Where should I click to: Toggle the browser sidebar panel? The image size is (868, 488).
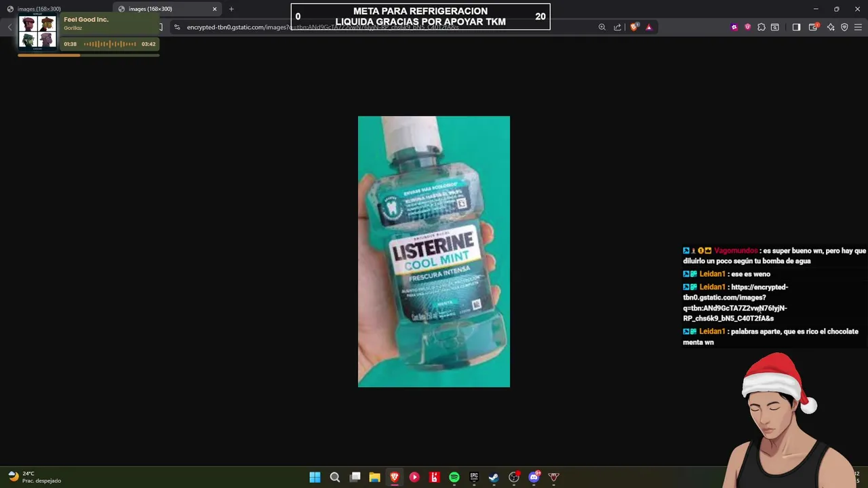[x=797, y=27]
